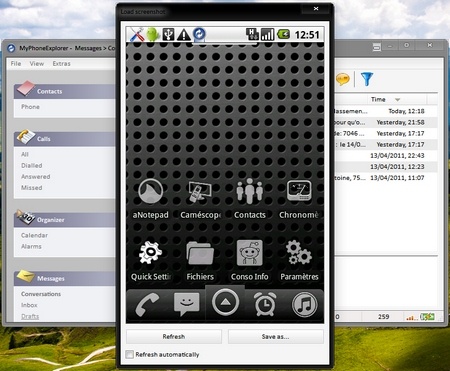450x371 pixels.
Task: Click the USB status bar icon
Action: (x=168, y=34)
